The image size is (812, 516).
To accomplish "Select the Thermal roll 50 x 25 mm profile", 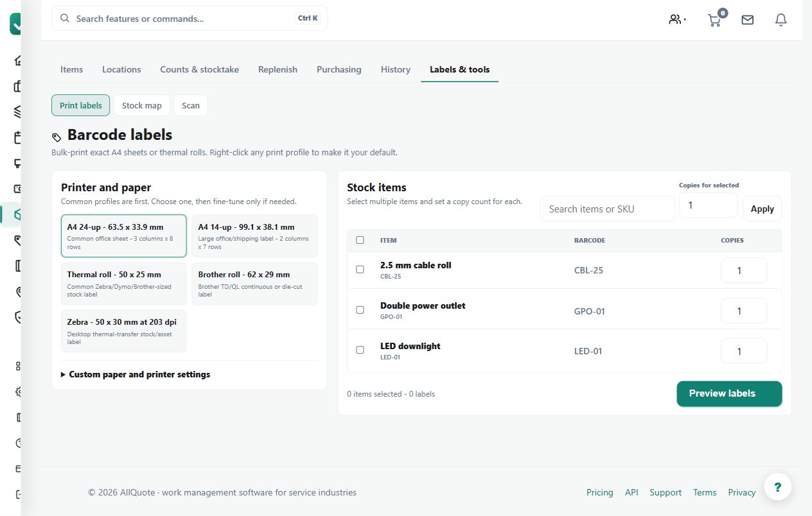I will 124,284.
